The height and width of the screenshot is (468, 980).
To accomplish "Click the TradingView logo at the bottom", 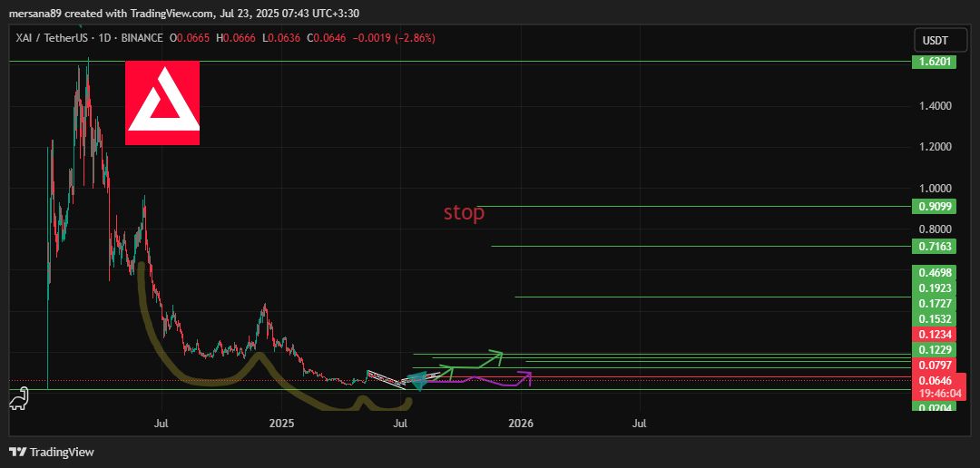I will pos(51,452).
